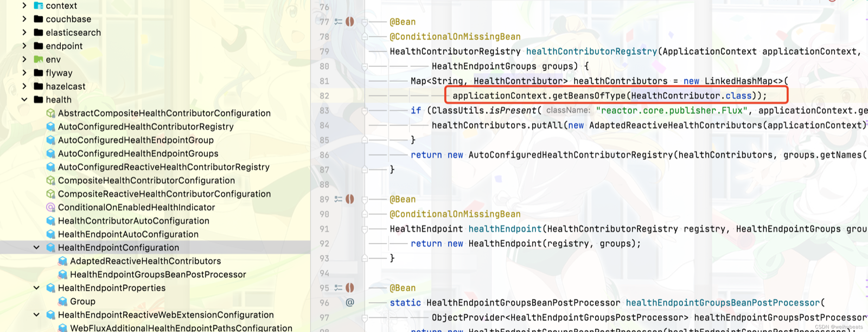
Task: Click HealthContributorAutoConfiguration class icon
Action: (50, 221)
